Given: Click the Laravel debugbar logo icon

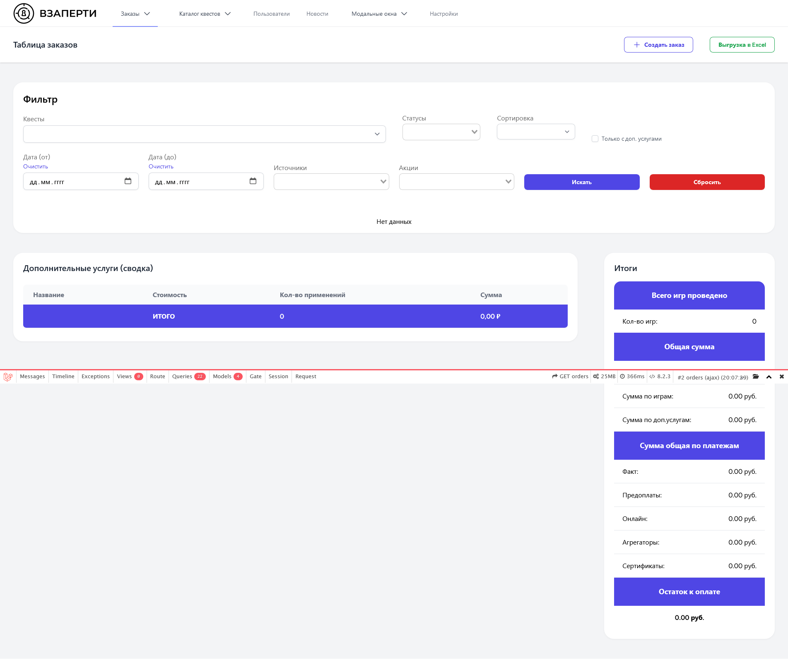Looking at the screenshot, I should (8, 377).
